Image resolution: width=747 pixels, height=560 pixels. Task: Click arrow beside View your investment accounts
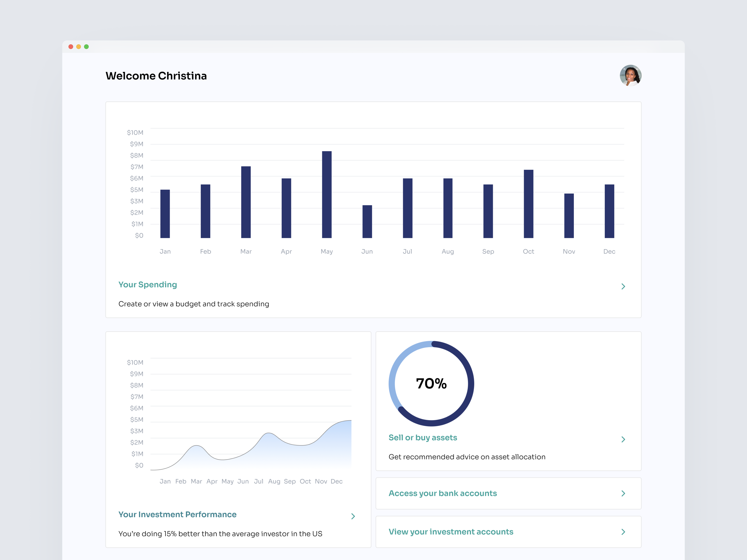tap(623, 532)
